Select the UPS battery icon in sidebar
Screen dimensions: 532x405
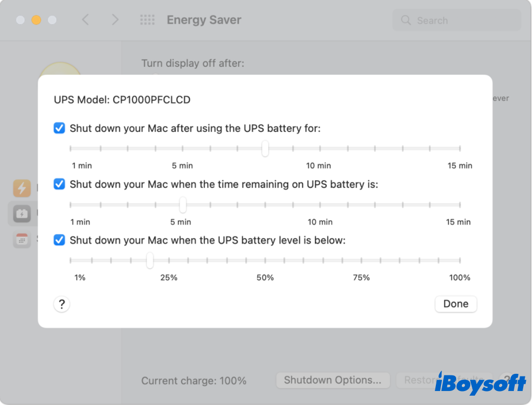[x=22, y=213]
